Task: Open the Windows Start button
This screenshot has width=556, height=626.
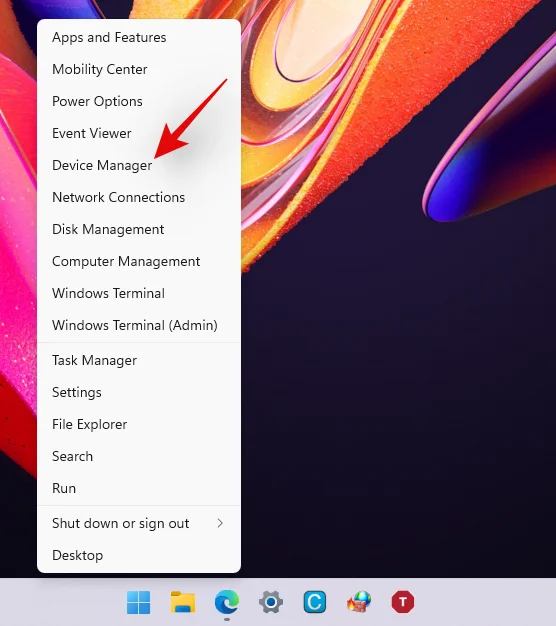Action: pyautogui.click(x=139, y=602)
